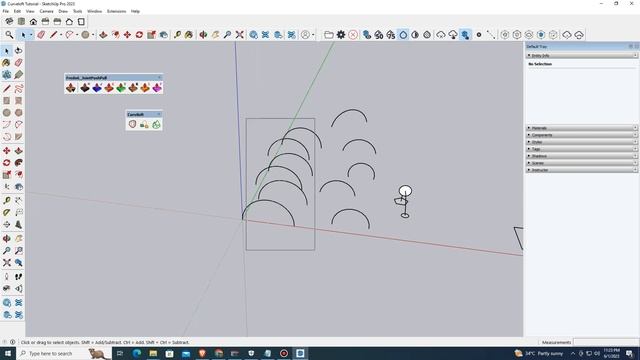640x360 pixels.
Task: Open the Tools menu
Action: pos(77,11)
